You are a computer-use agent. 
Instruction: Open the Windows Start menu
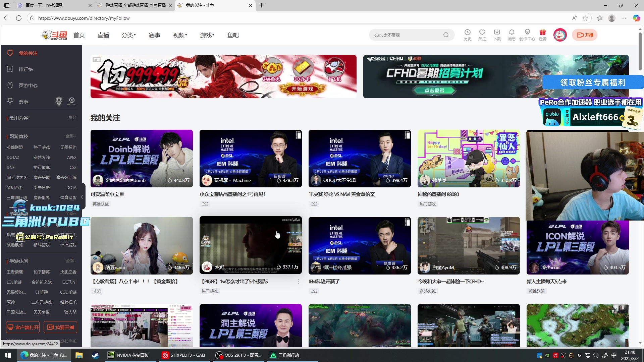pos(8,355)
